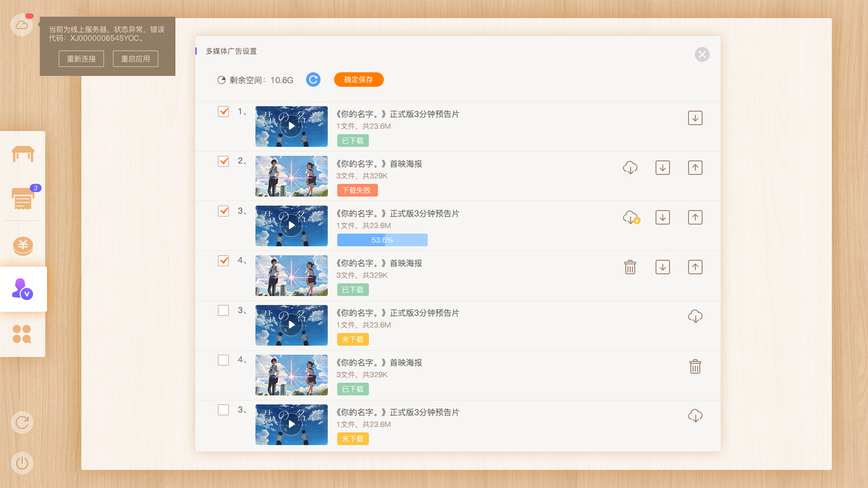The width and height of the screenshot is (868, 488).
Task: Delete the unchecked 首映海报 item via trash
Action: pyautogui.click(x=695, y=366)
